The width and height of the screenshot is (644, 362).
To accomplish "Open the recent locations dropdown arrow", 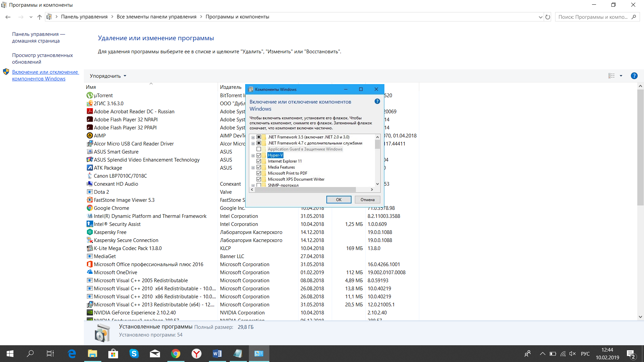I will pyautogui.click(x=31, y=17).
